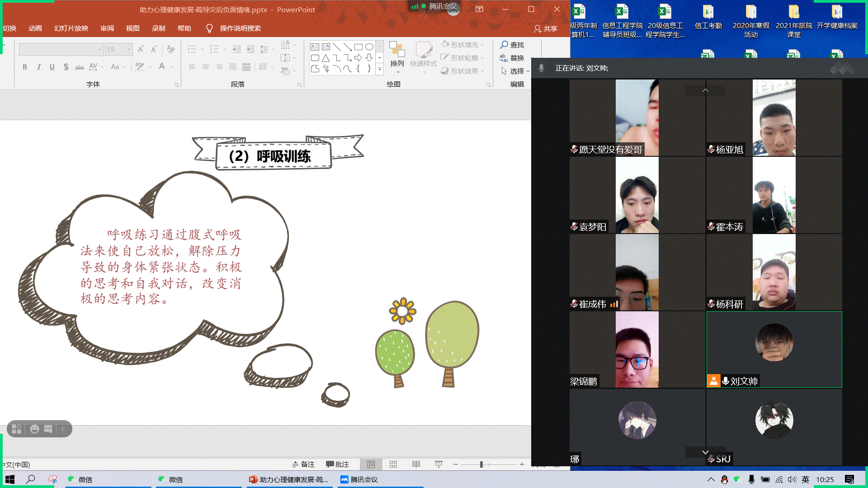Open 腾讯会议 from the Windows taskbar

click(359, 479)
